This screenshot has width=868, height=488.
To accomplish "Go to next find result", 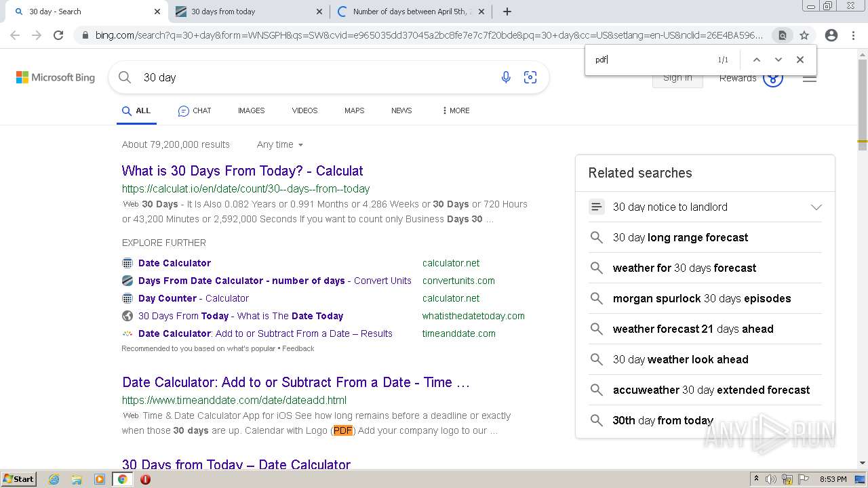I will pyautogui.click(x=778, y=60).
